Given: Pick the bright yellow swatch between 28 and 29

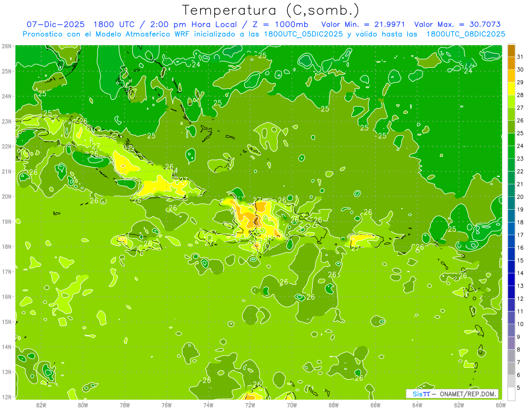Looking at the screenshot, I should (511, 89).
